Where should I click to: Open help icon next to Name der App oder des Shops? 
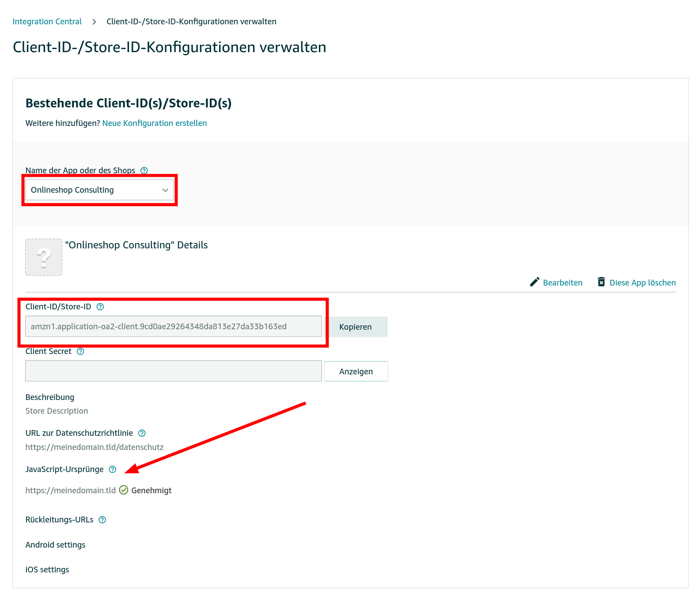(x=144, y=171)
